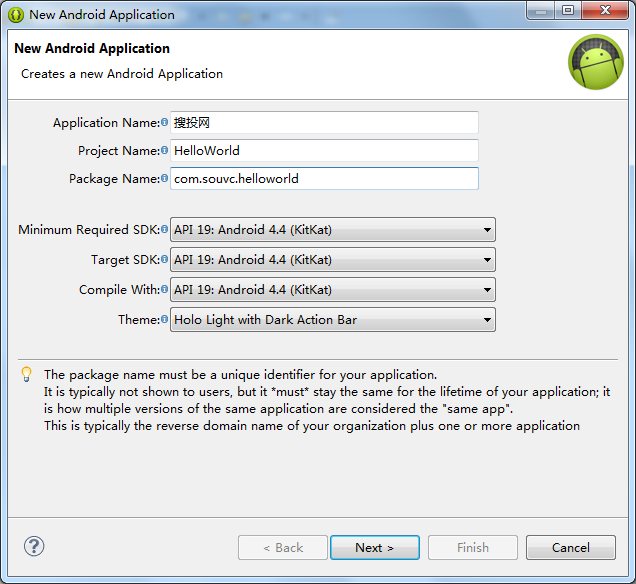Click the Android robot logo
Screen dimensions: 636x584
click(595, 62)
